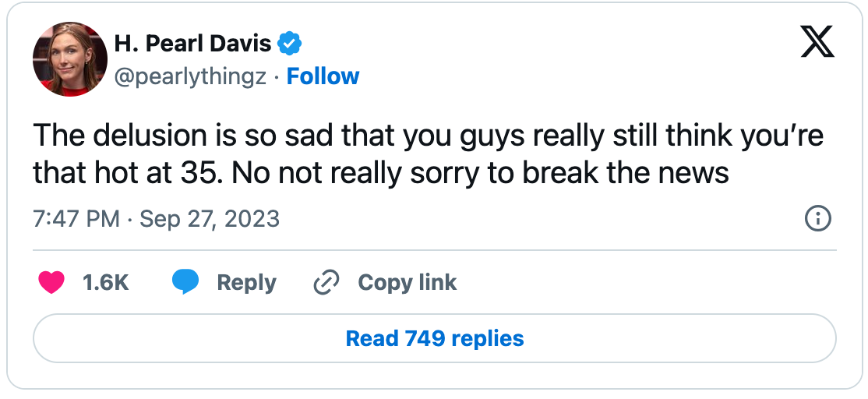The width and height of the screenshot is (868, 399).
Task: Open the Twitter info circle icon
Action: click(817, 219)
